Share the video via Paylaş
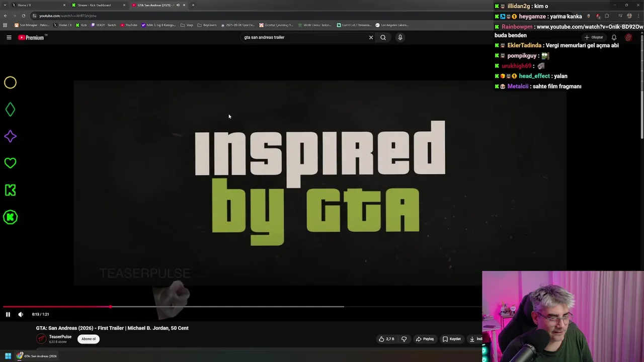This screenshot has height=362, width=644. (x=425, y=339)
